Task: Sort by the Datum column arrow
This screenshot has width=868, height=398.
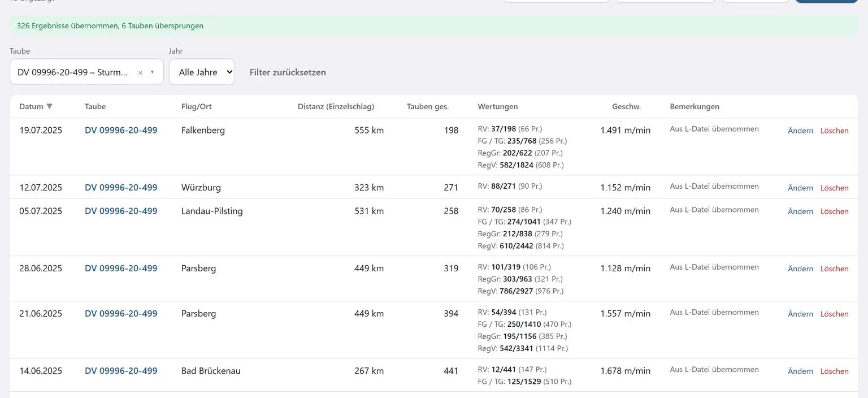Action: (x=50, y=106)
